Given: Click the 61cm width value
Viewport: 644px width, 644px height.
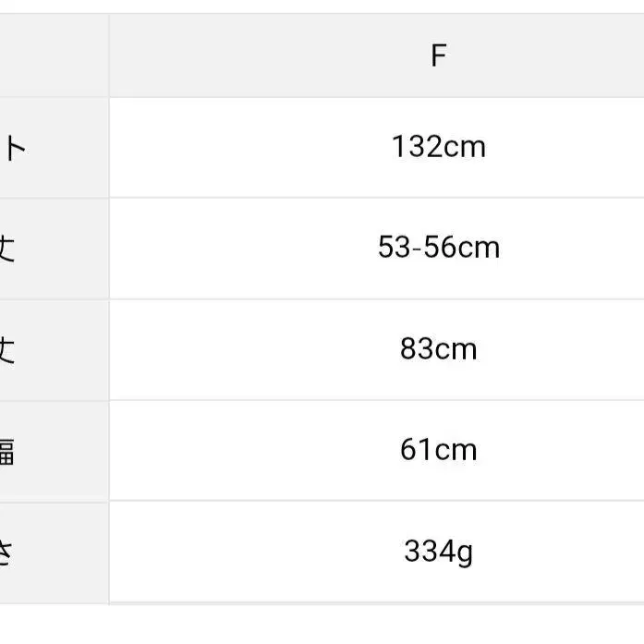Looking at the screenshot, I should [438, 450].
